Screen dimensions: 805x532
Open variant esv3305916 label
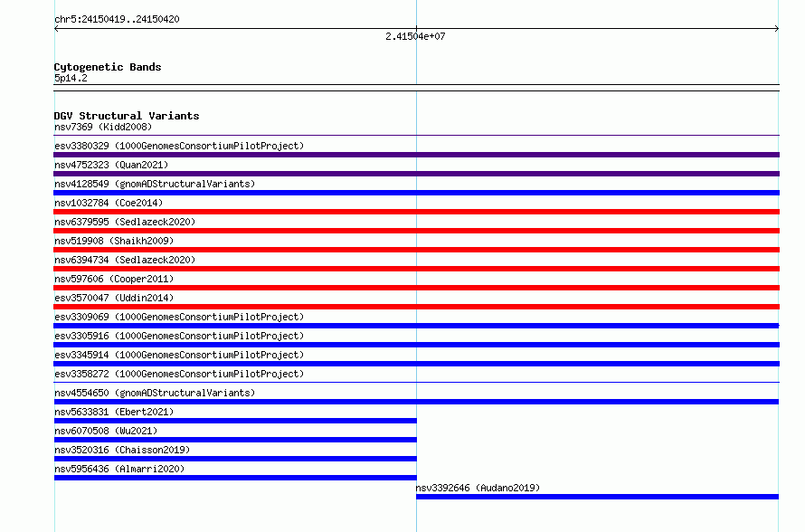pyautogui.click(x=179, y=336)
